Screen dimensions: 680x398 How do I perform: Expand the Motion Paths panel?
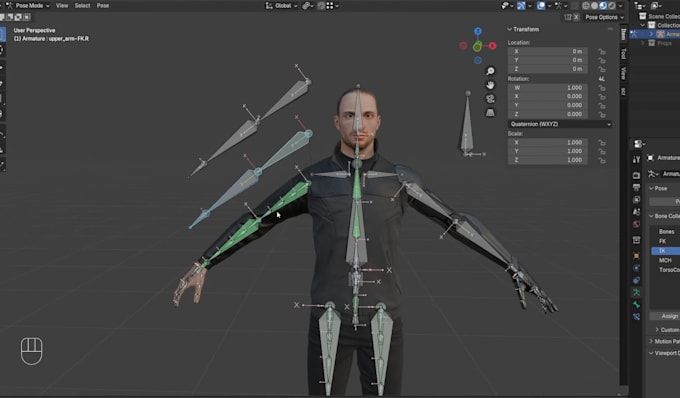tap(651, 342)
